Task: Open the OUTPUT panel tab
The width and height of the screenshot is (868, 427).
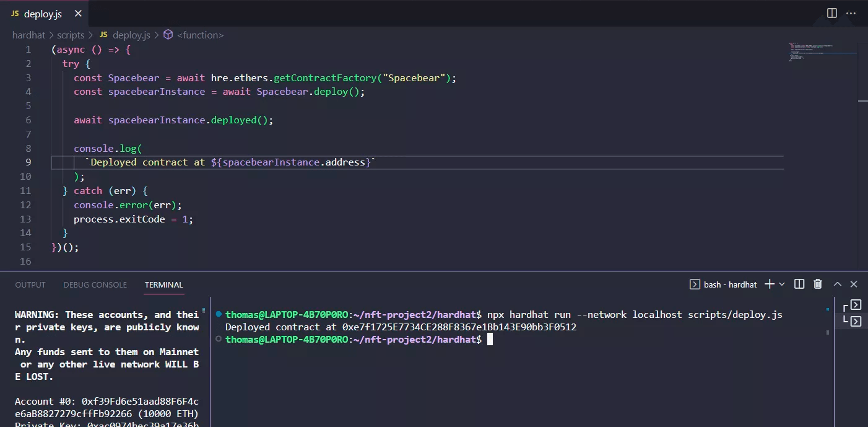Action: (30, 284)
